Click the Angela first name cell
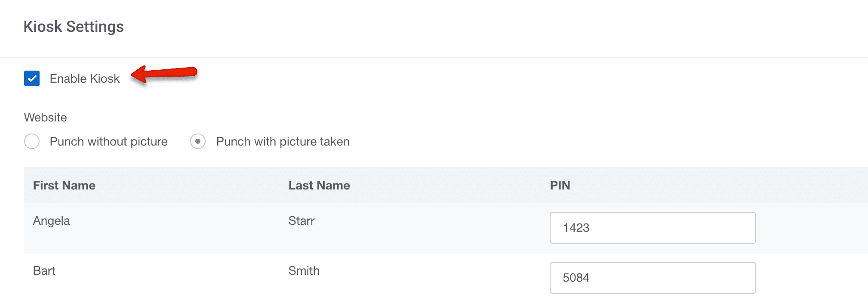 point(51,221)
